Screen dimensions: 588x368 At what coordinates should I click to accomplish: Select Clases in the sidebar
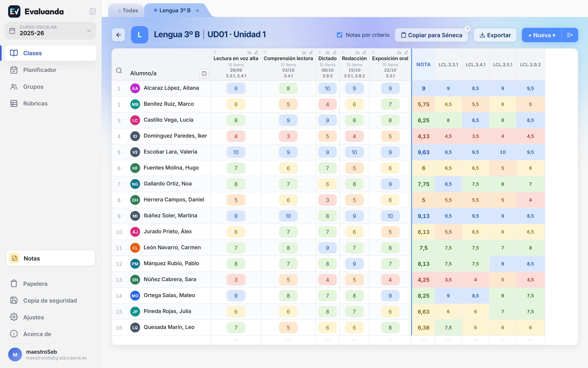51,53
